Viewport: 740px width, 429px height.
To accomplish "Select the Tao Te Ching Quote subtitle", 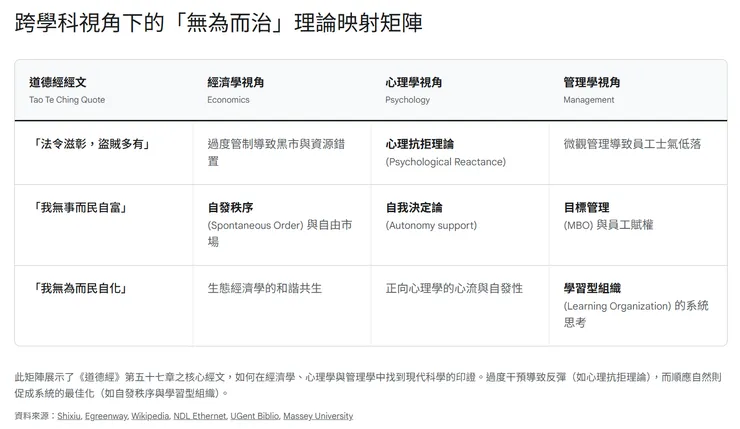I will tap(67, 100).
